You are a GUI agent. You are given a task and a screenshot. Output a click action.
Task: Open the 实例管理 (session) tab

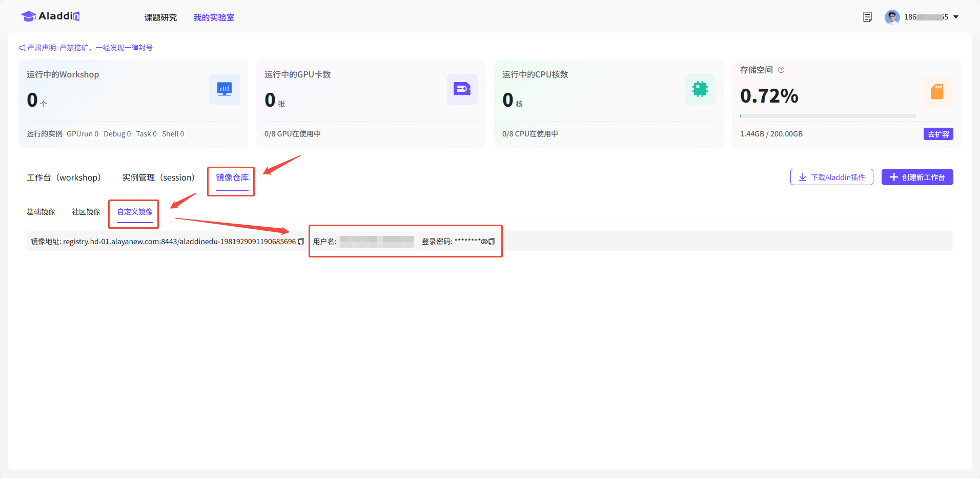(x=158, y=177)
